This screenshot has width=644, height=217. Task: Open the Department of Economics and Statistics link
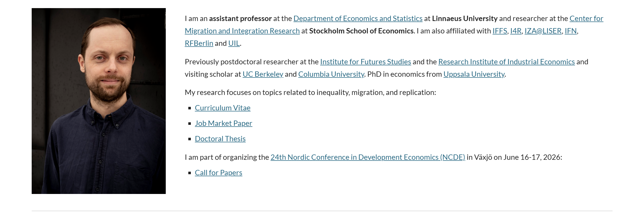coord(358,18)
